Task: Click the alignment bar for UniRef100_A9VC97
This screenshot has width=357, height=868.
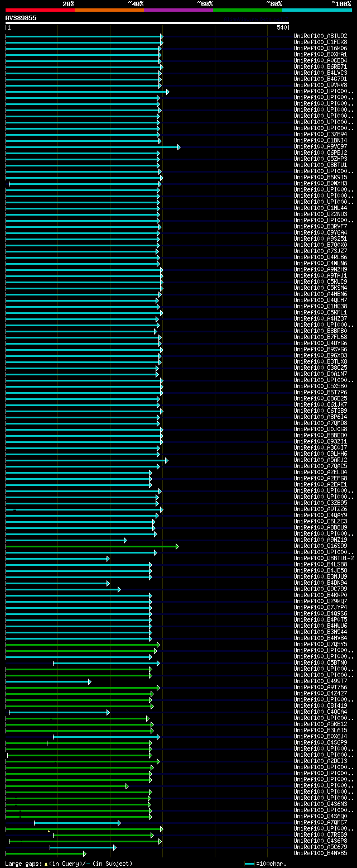Action: click(x=93, y=147)
